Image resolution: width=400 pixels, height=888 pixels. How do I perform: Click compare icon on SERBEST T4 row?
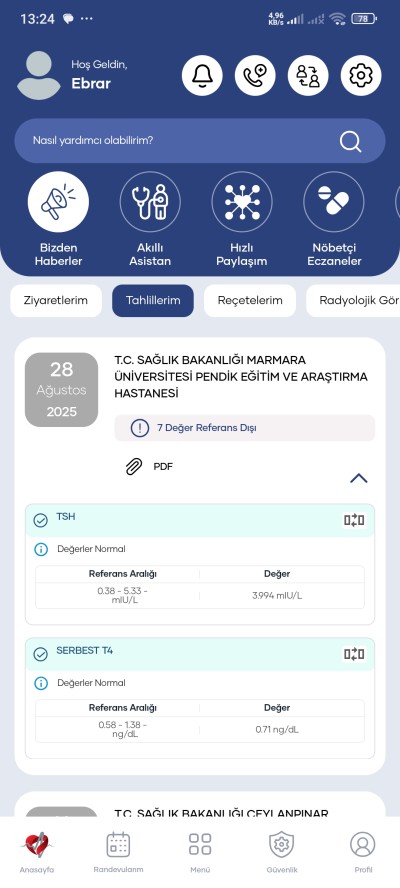pyautogui.click(x=354, y=654)
